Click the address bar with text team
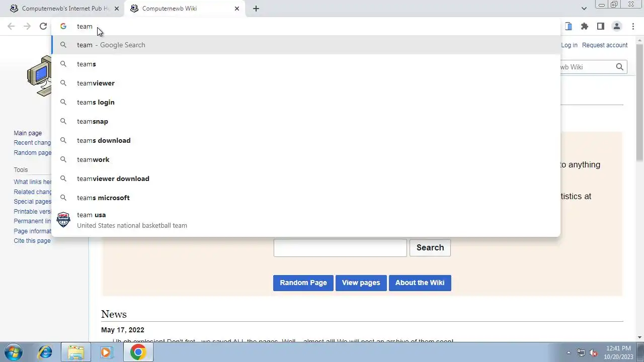Image resolution: width=644 pixels, height=362 pixels. click(305, 26)
